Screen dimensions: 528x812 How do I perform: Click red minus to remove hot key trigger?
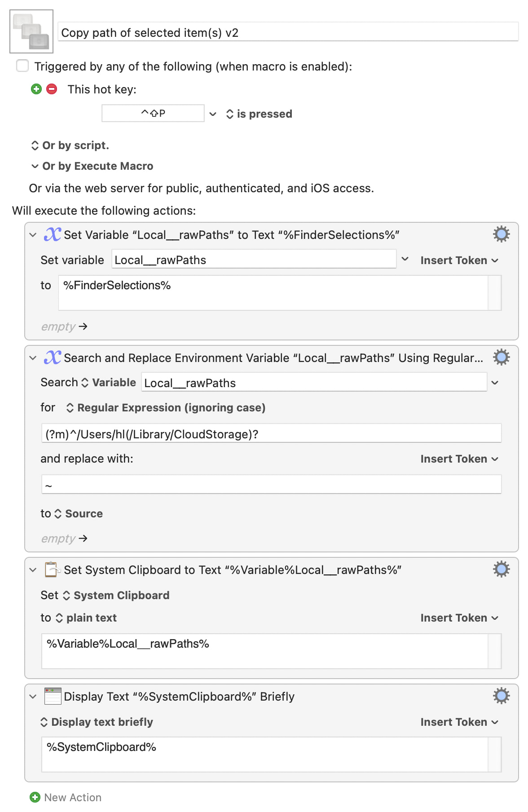coord(52,89)
